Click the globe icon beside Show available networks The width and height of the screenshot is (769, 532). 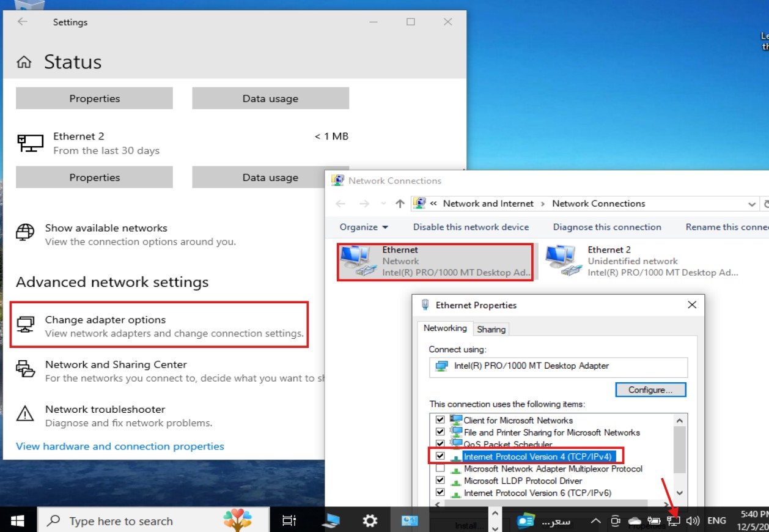click(x=25, y=232)
